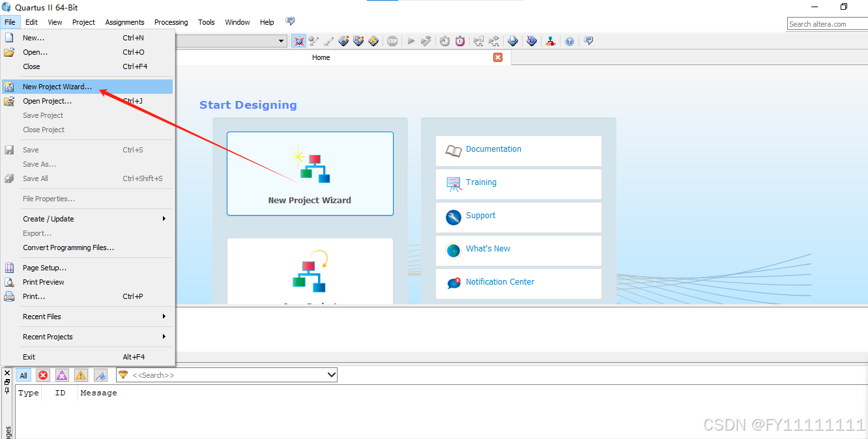This screenshot has height=439, width=868.
Task: Click the speech bubble icon in menu bar
Action: coord(290,21)
